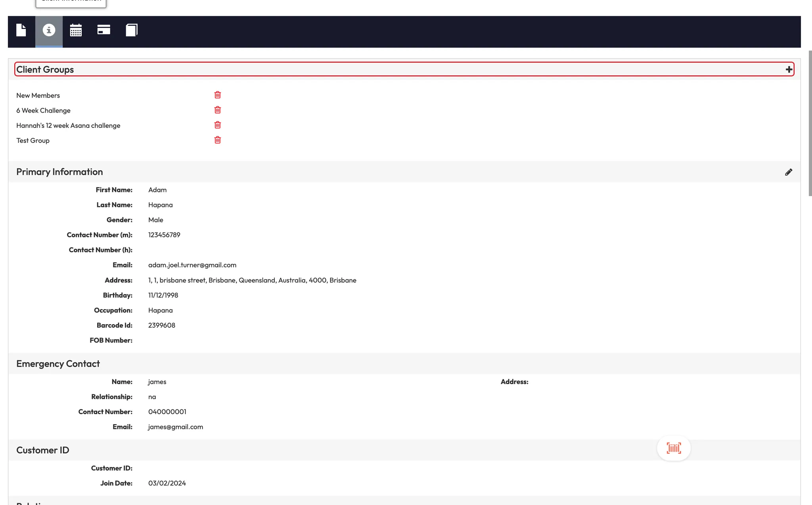Click the james@gmail.com emergency email
Screen dimensions: 812x505
click(176, 427)
